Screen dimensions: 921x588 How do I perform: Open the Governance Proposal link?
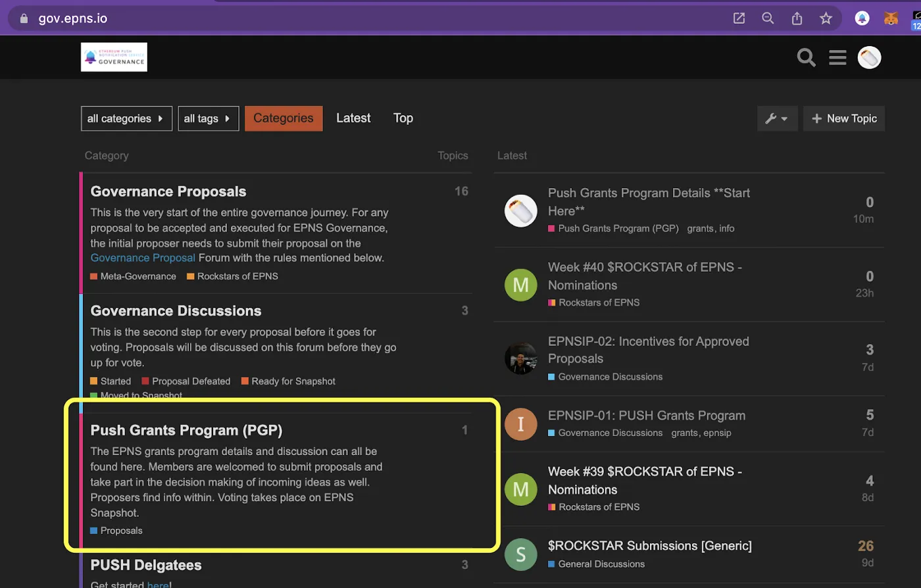(142, 257)
